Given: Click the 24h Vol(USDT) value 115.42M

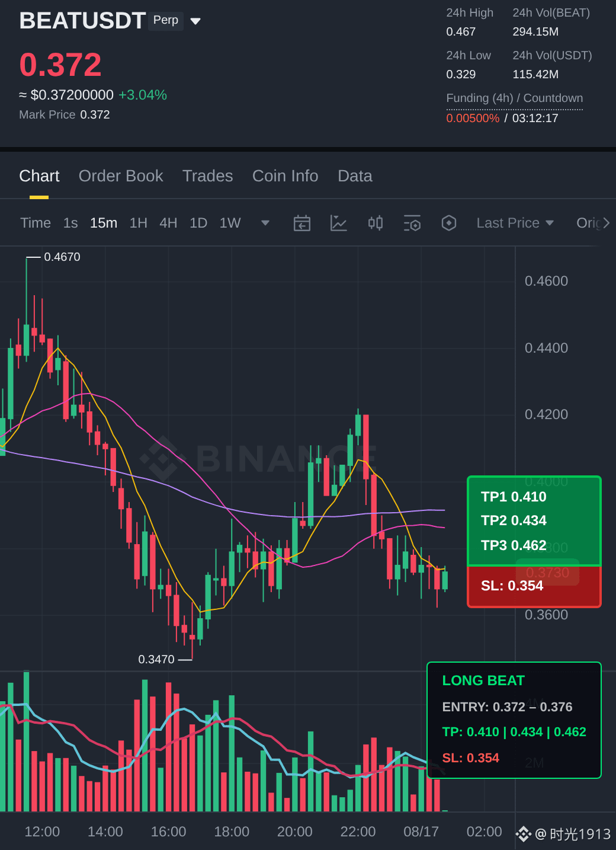Looking at the screenshot, I should pyautogui.click(x=535, y=74).
